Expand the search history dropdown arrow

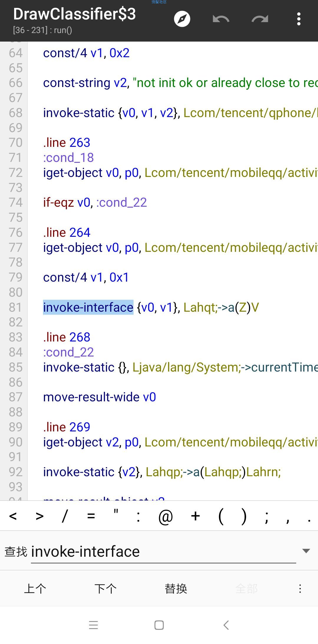[306, 551]
